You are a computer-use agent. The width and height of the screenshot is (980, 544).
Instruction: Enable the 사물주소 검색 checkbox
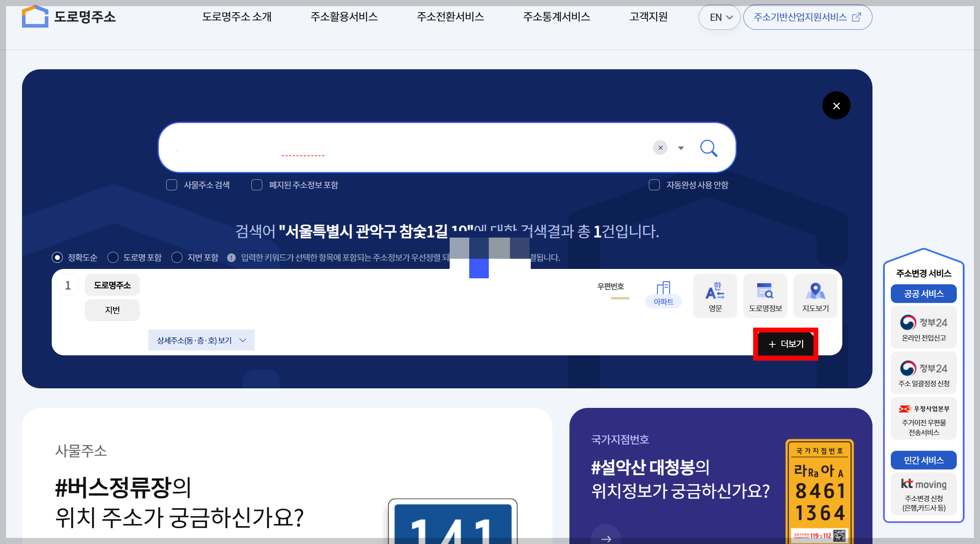click(x=171, y=185)
